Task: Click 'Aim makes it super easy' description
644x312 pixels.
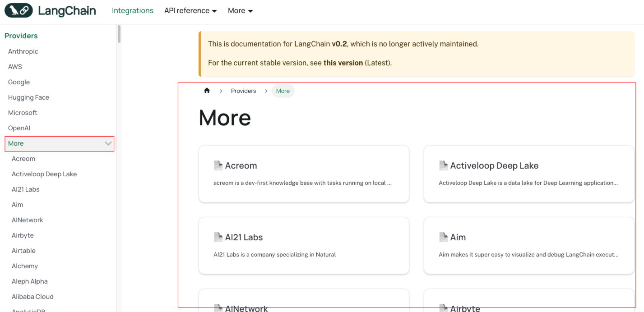Action: [x=528, y=255]
